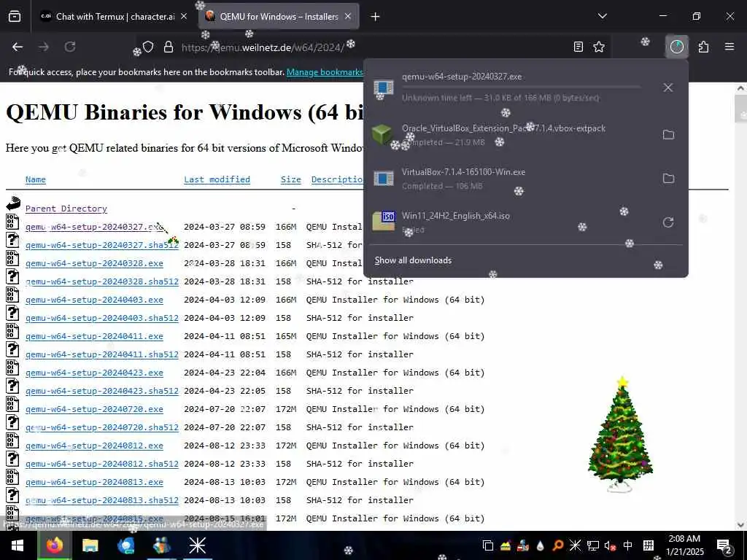Click the page vertical scrollbar thumb

pyautogui.click(x=741, y=109)
